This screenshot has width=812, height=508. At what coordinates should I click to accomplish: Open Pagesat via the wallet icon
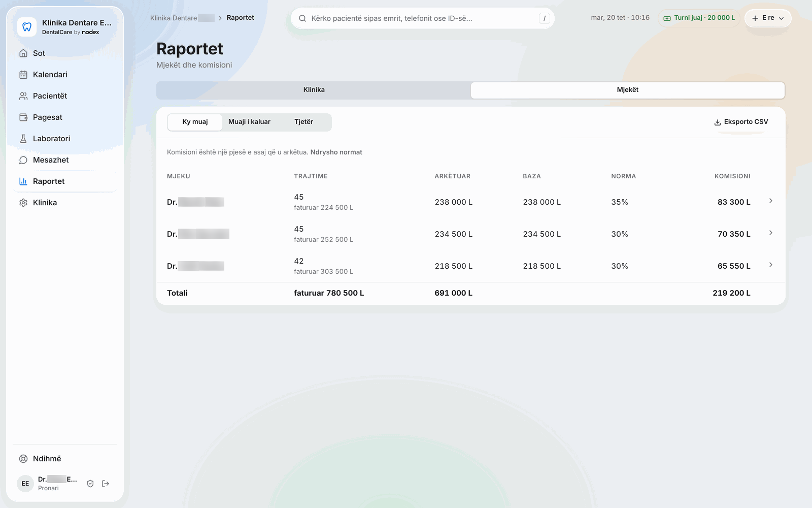pos(23,117)
